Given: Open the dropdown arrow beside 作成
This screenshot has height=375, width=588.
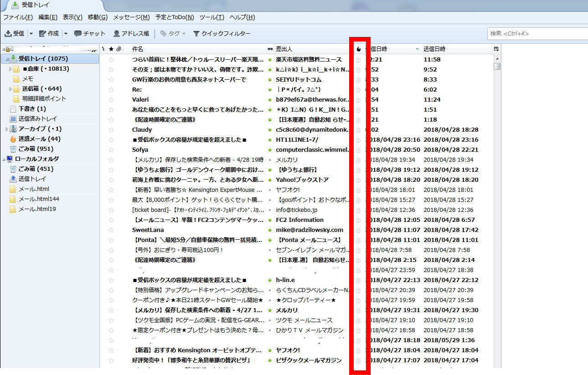Looking at the screenshot, I should [x=66, y=33].
